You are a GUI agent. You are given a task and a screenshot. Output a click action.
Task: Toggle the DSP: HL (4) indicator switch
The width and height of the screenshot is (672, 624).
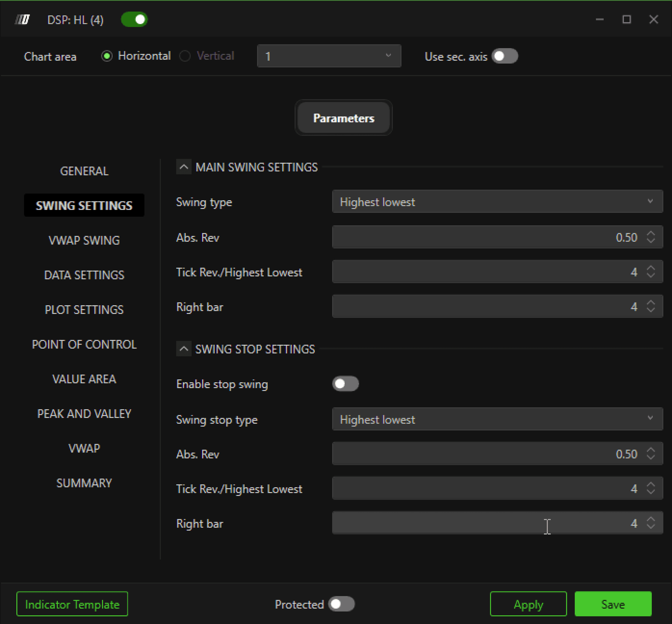coord(134,19)
